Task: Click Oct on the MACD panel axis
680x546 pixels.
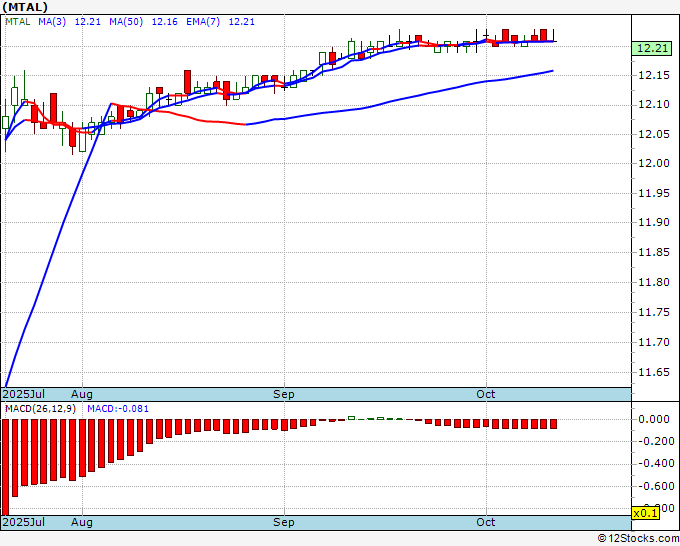Action: (x=486, y=522)
